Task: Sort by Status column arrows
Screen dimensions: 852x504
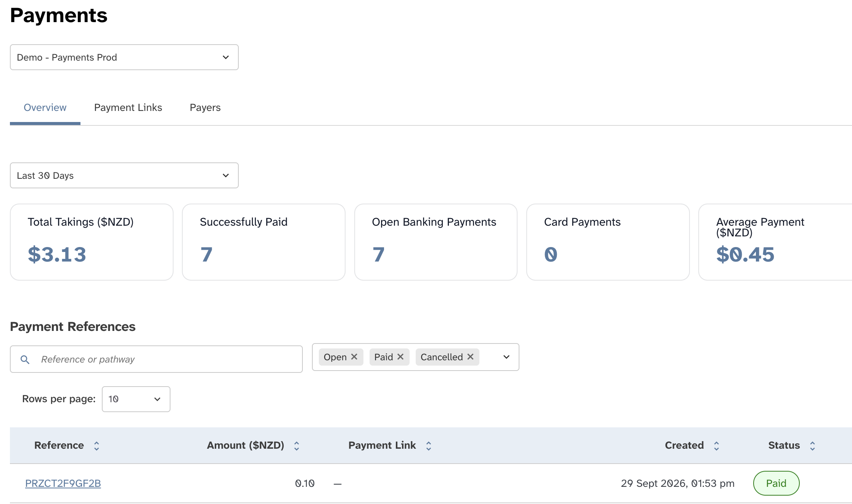Action: click(813, 446)
